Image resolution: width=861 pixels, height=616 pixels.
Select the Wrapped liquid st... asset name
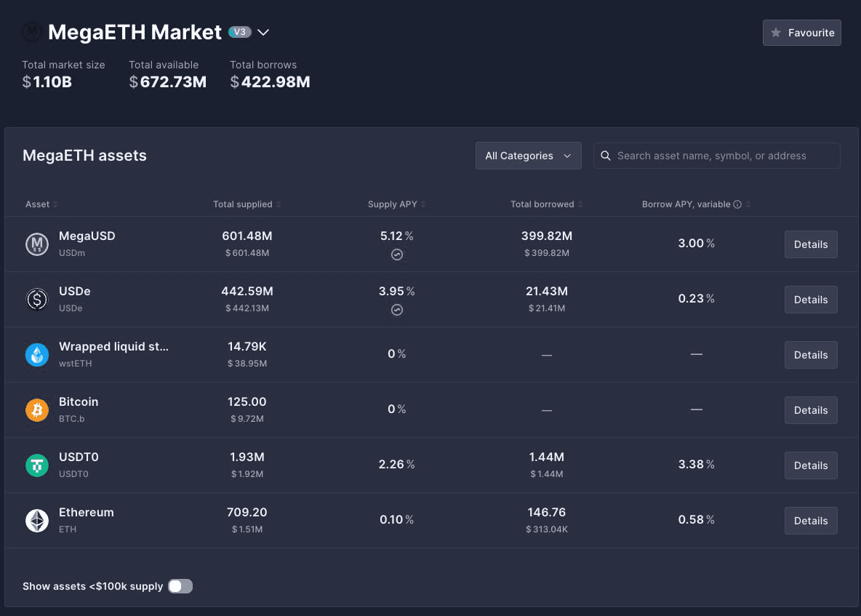pyautogui.click(x=113, y=346)
